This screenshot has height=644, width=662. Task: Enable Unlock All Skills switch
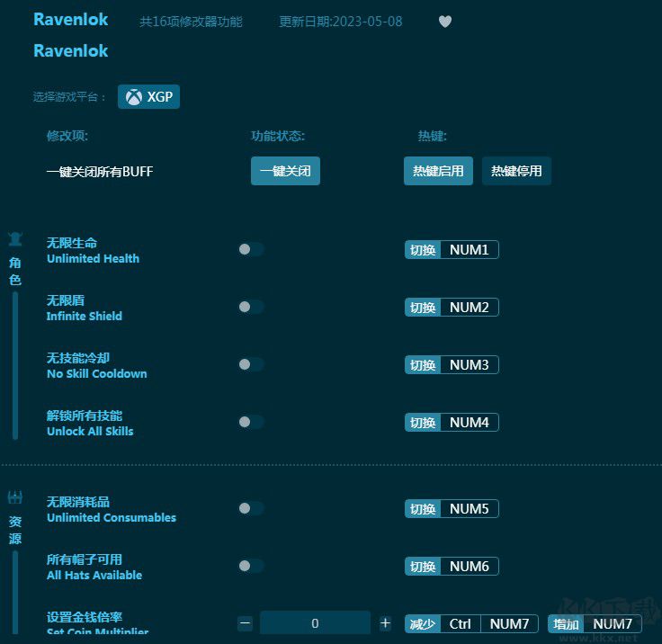click(251, 422)
